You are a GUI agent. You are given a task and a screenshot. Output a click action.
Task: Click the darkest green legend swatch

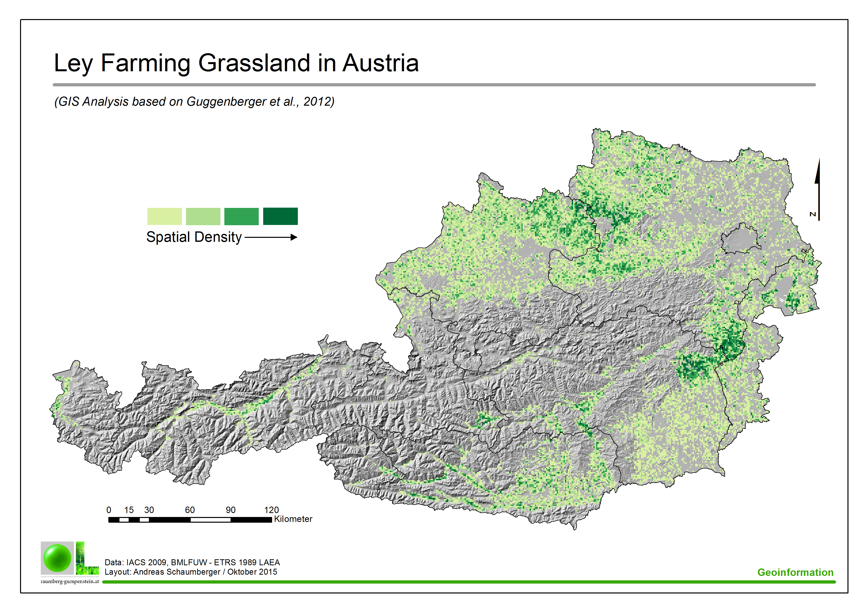tap(281, 216)
